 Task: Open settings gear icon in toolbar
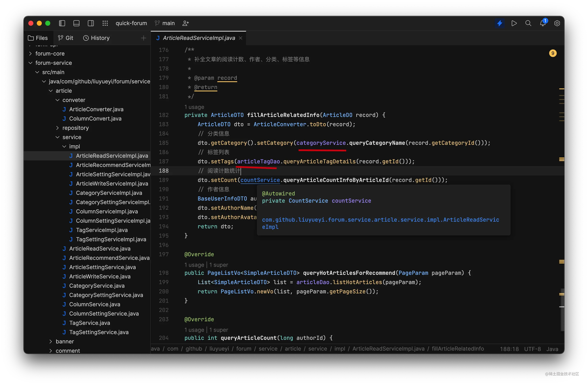(557, 23)
